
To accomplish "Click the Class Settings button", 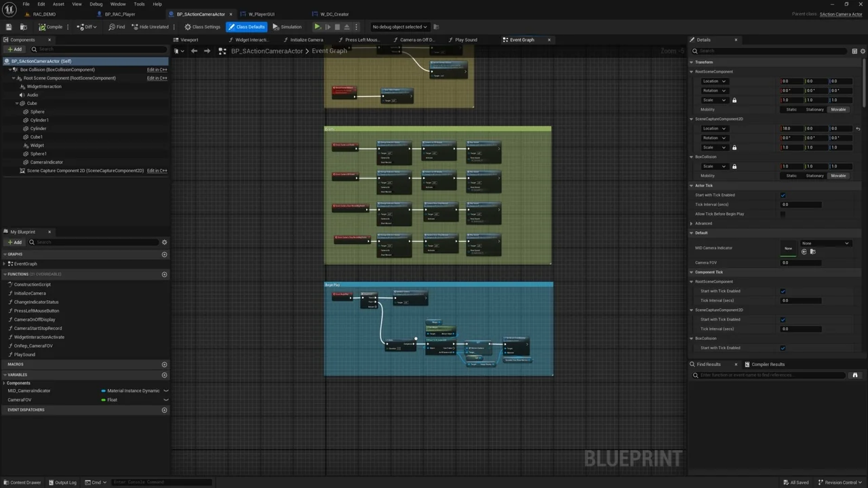I will point(203,27).
